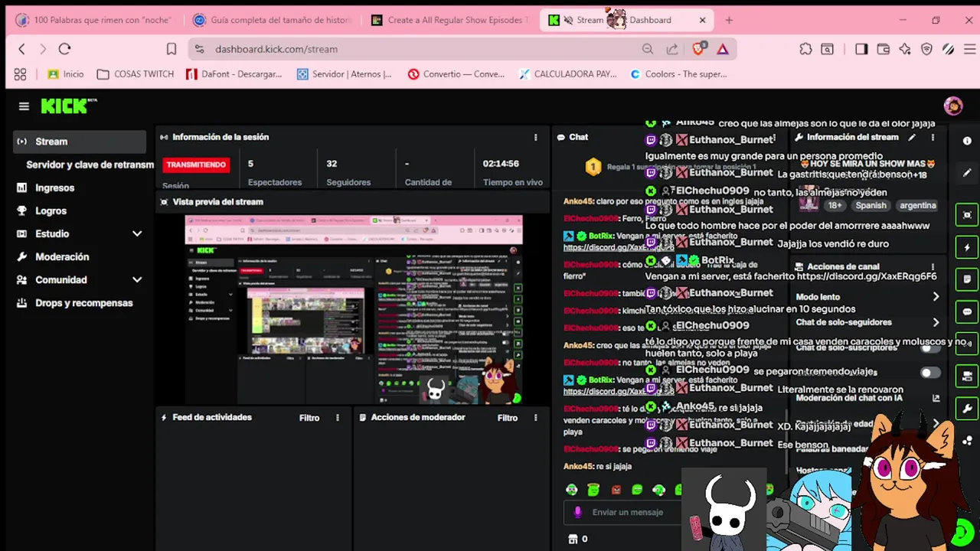Viewport: 980px width, 551px height.
Task: Toggle the switch below Chat de solo-suscriptores
Action: 930,373
